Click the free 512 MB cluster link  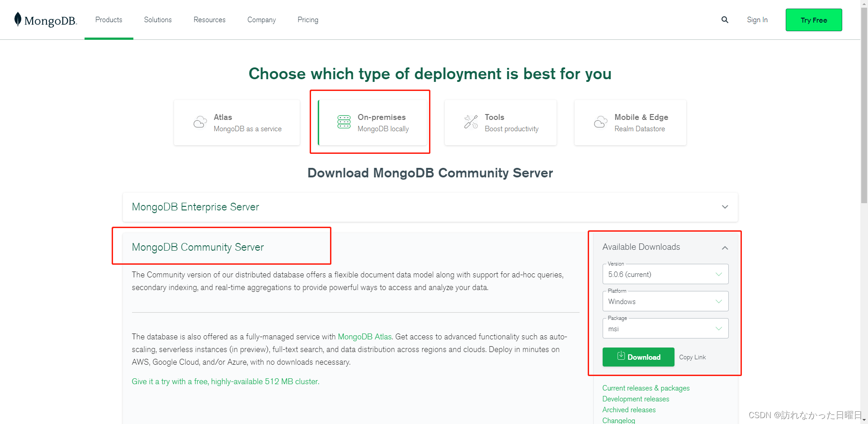pyautogui.click(x=226, y=381)
